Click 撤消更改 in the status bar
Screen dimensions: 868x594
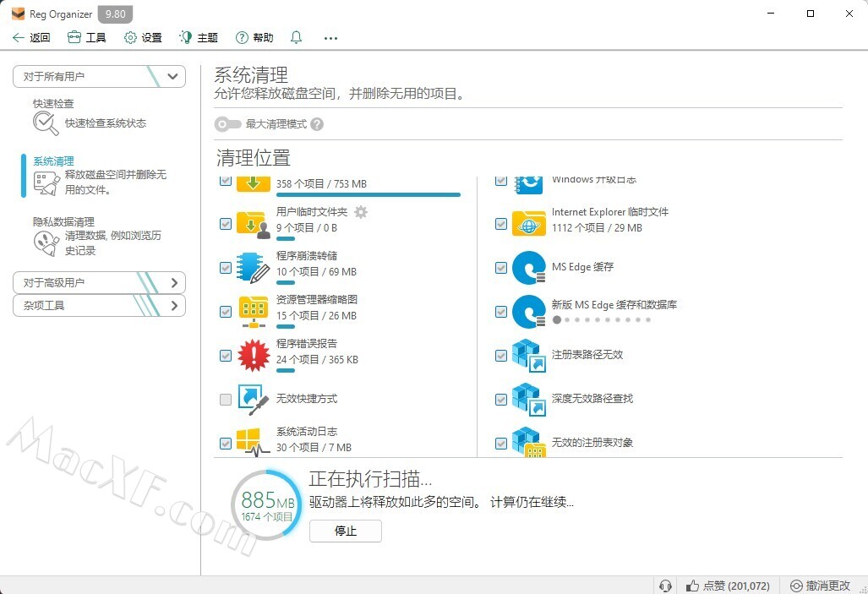[x=821, y=586]
